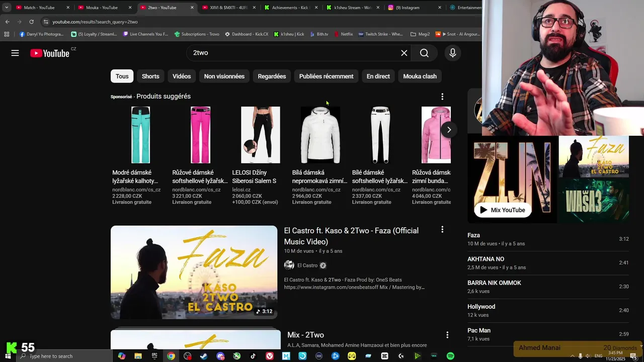Screen dimensions: 644x362
Task: Open El Castro ft. Kaso & 2Two video title
Action: tap(351, 236)
